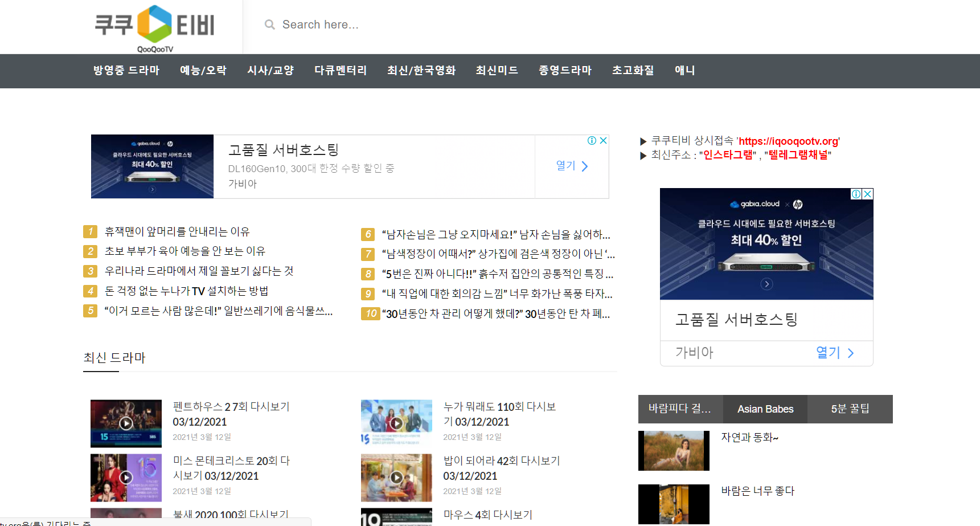Click 열기 on the sidebar ad
The height and width of the screenshot is (526, 980).
pos(835,353)
